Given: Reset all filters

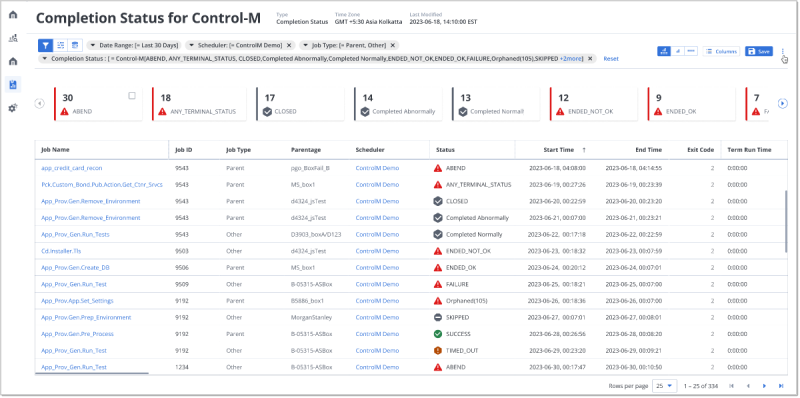Looking at the screenshot, I should pyautogui.click(x=611, y=59).
